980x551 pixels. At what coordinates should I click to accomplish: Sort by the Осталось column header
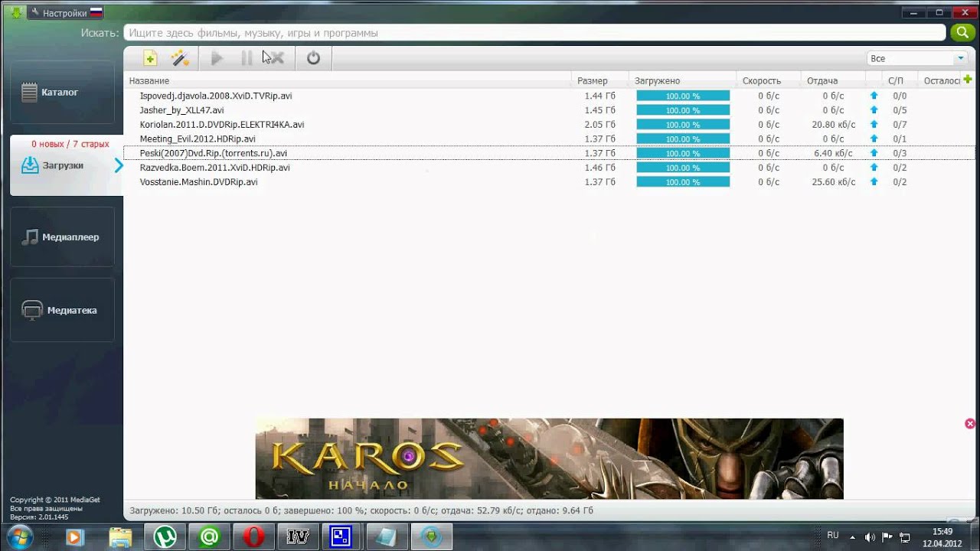942,80
